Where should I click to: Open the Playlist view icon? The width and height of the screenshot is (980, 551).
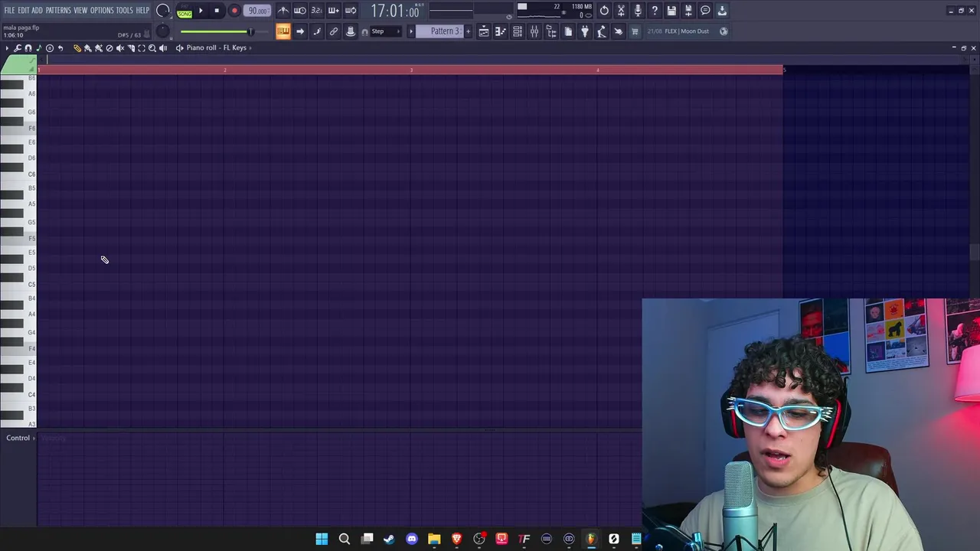pos(484,31)
